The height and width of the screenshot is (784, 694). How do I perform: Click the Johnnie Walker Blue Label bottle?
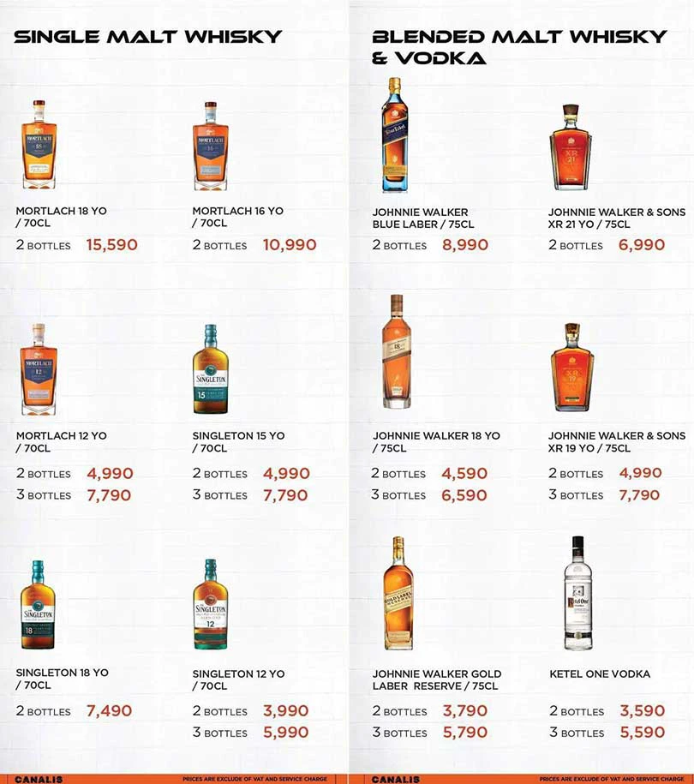point(395,135)
